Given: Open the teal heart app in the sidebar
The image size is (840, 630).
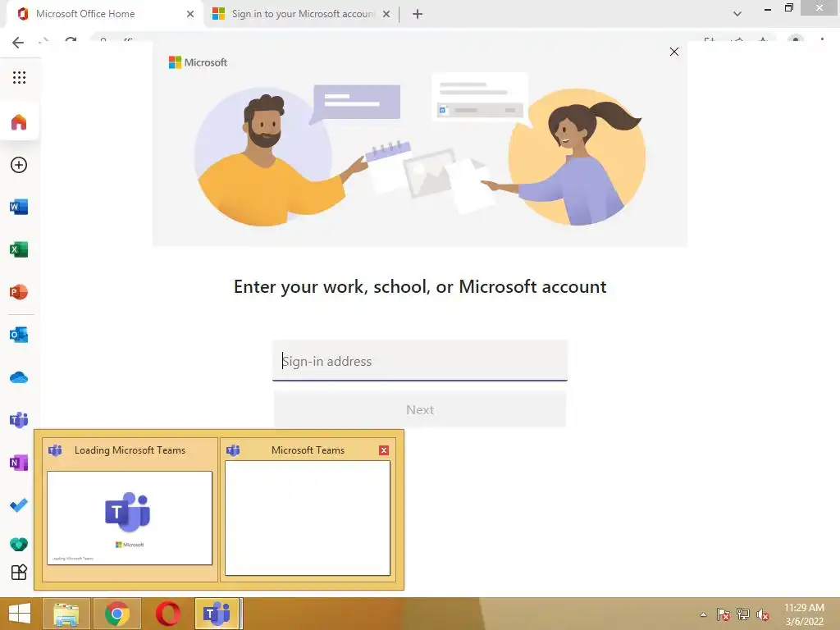Looking at the screenshot, I should [x=19, y=545].
